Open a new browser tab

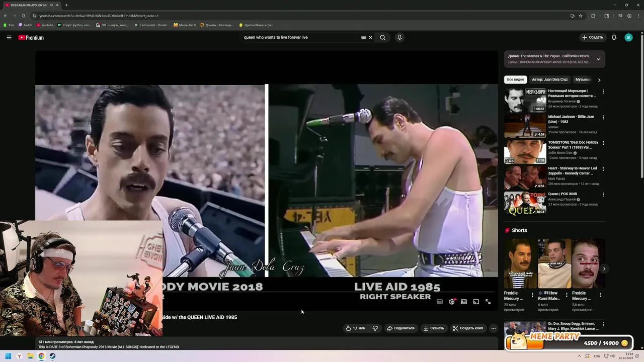click(x=66, y=5)
